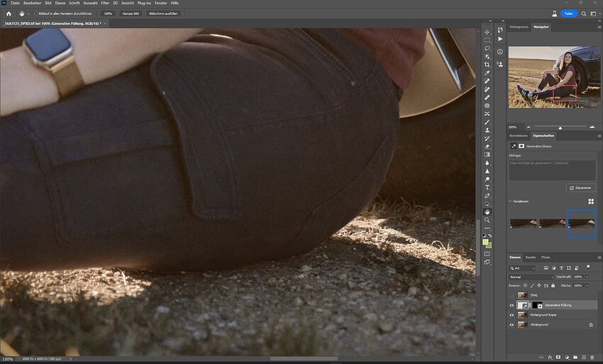Click the Navigator zoom slider handle
The height and width of the screenshot is (364, 603).
[560, 127]
